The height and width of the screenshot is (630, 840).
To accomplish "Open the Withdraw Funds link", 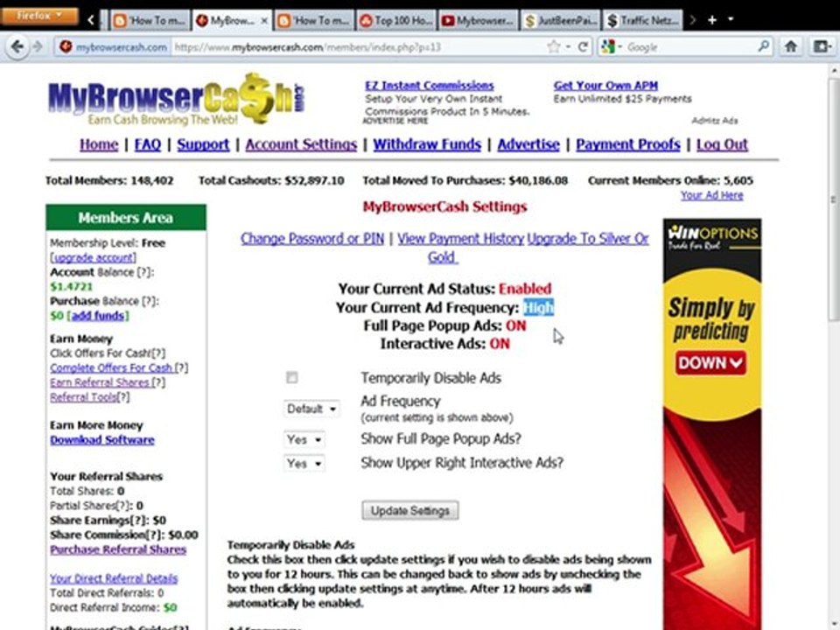I will pos(427,144).
